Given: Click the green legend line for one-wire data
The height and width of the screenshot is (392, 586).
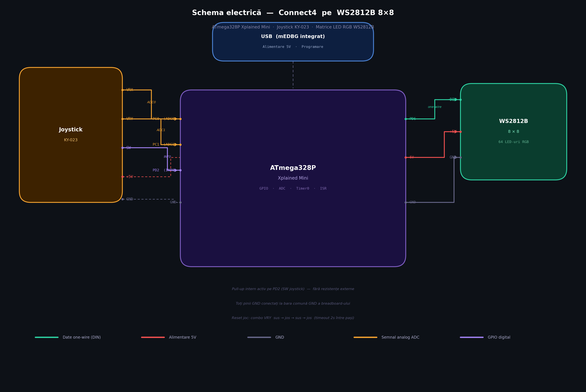Looking at the screenshot, I should tap(47, 337).
